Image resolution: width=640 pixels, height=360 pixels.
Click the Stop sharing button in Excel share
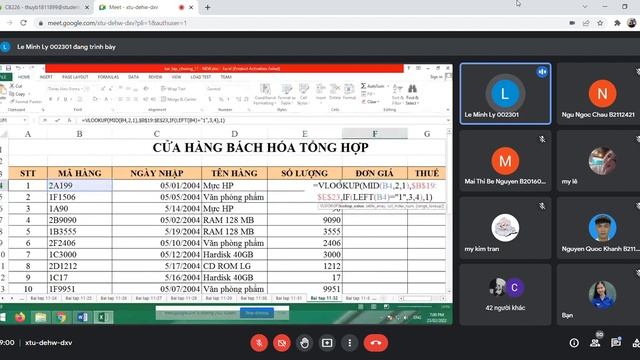click(x=257, y=313)
